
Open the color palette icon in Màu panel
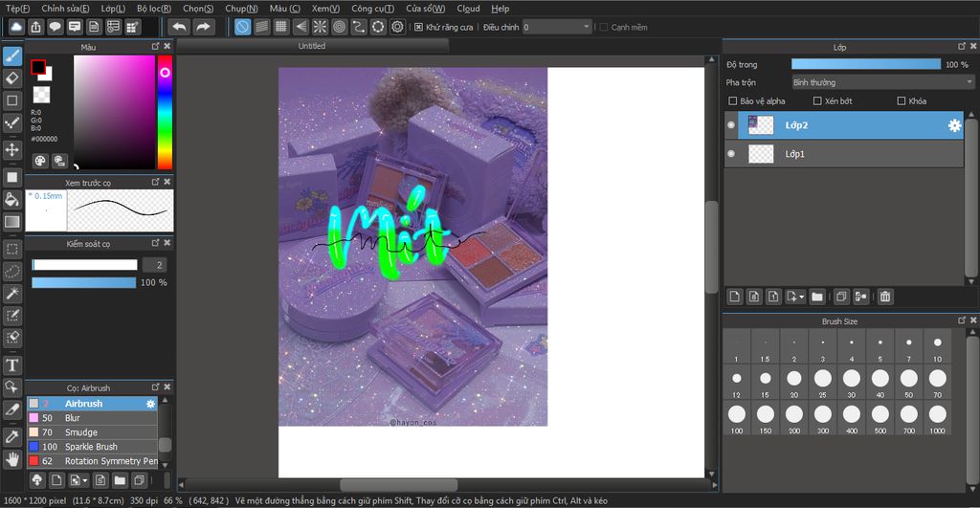pyautogui.click(x=40, y=162)
